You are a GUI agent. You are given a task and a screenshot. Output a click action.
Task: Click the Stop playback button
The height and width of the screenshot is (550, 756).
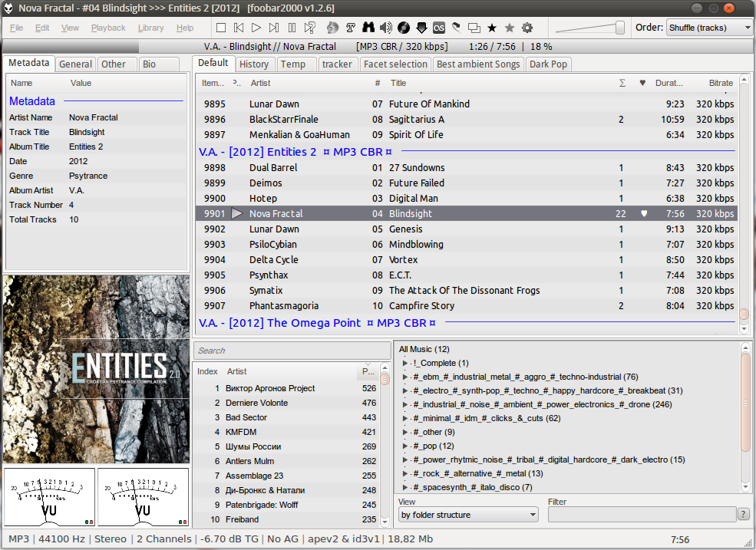tap(221, 28)
